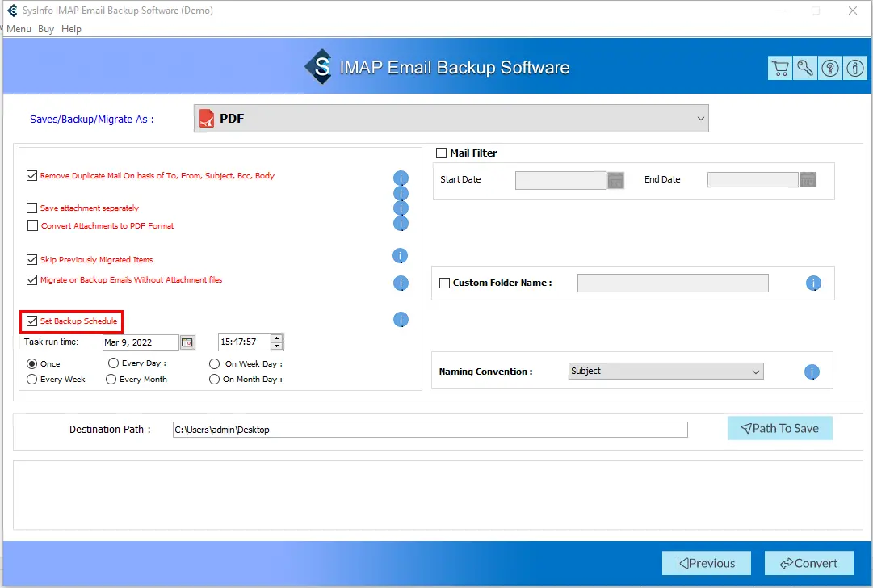Open the wrench activation key icon
Screen dimensions: 873x588
pyautogui.click(x=804, y=69)
